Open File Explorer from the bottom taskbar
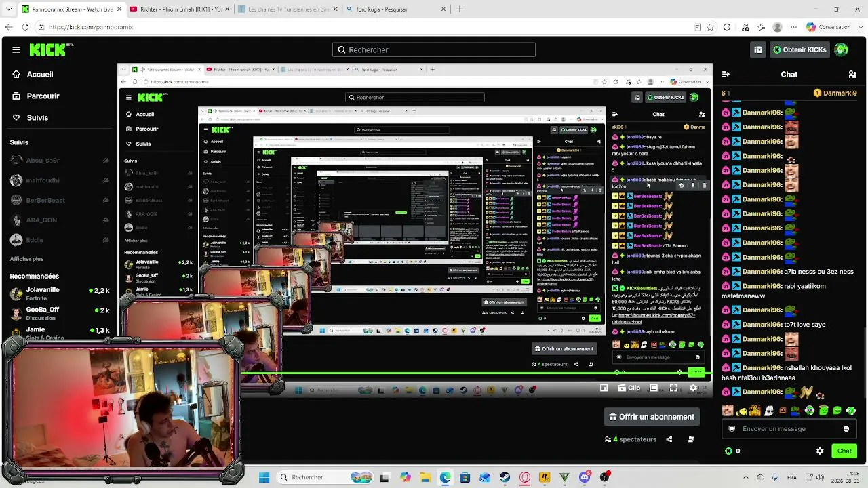Viewport: 868px width, 488px height. click(x=425, y=477)
